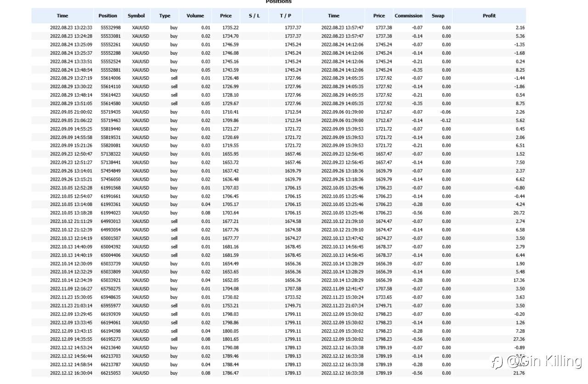
Task: Select position 55614006
Action: pyautogui.click(x=111, y=78)
